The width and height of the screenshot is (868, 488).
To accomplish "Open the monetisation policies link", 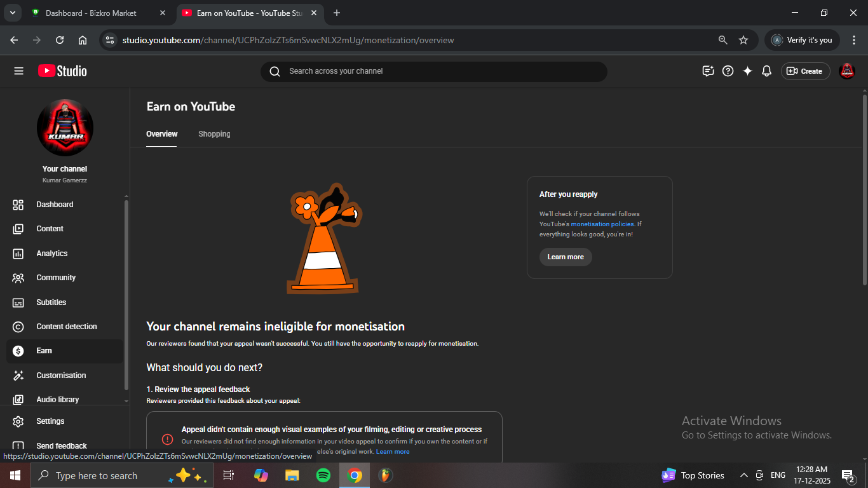I will click(x=602, y=224).
